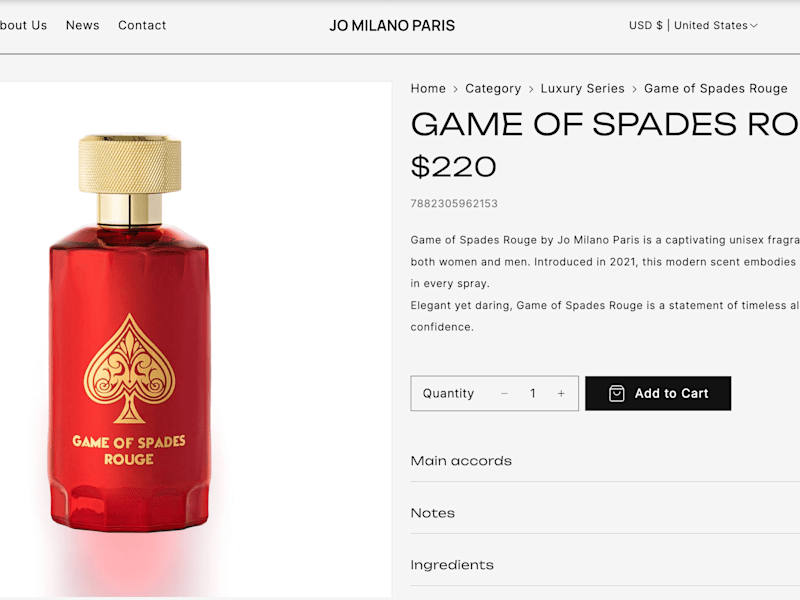This screenshot has height=600, width=800.
Task: Decrease quantity with the minus icon
Action: point(504,393)
